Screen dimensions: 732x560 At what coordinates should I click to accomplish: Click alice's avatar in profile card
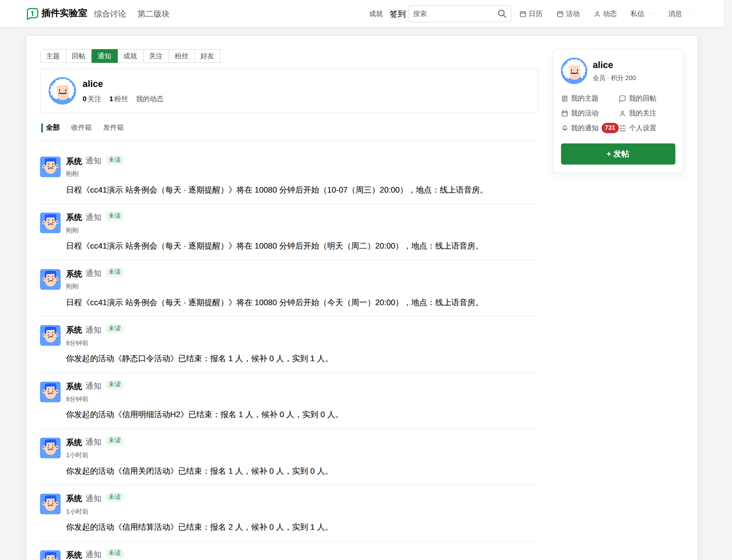point(62,91)
